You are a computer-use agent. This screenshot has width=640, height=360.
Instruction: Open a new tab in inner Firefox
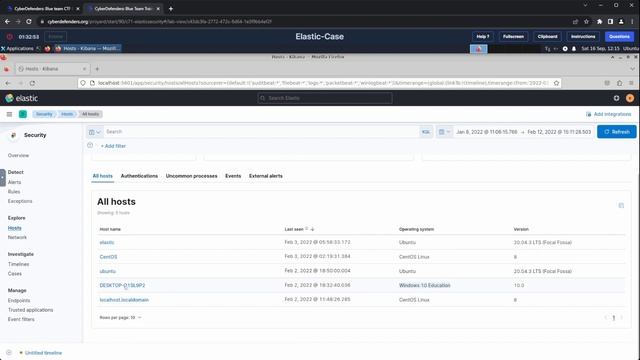click(97, 69)
